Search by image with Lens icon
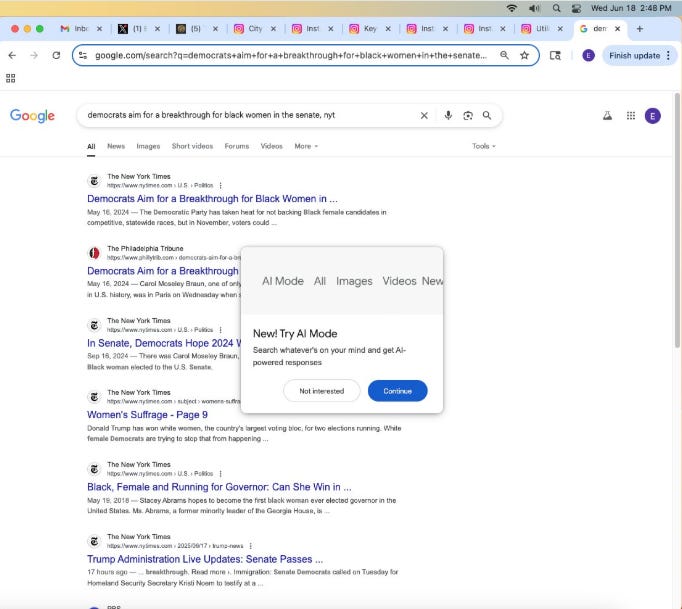This screenshot has height=609, width=682. (468, 115)
